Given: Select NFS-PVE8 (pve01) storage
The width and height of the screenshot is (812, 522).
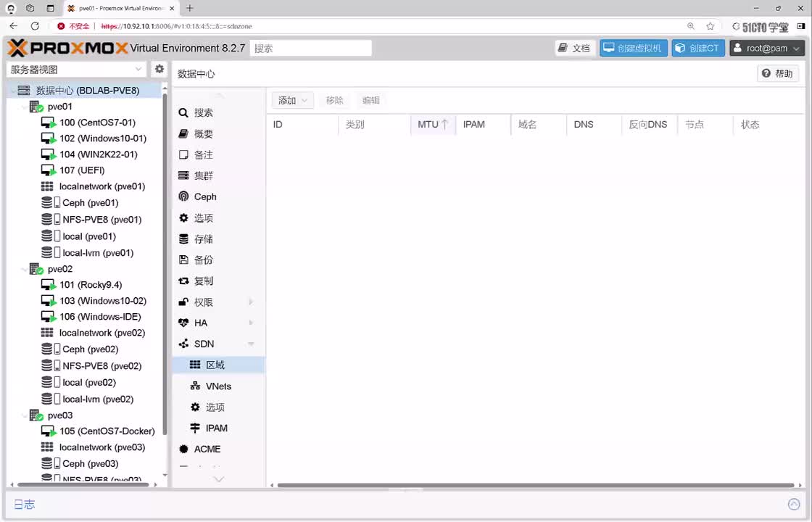Looking at the screenshot, I should click(101, 220).
